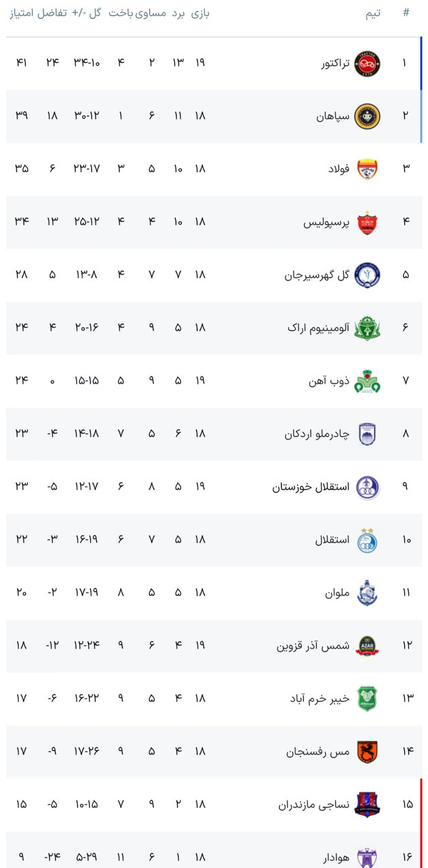Click the Aluminium Arak green club logo
This screenshot has width=428, height=868.
click(x=368, y=328)
